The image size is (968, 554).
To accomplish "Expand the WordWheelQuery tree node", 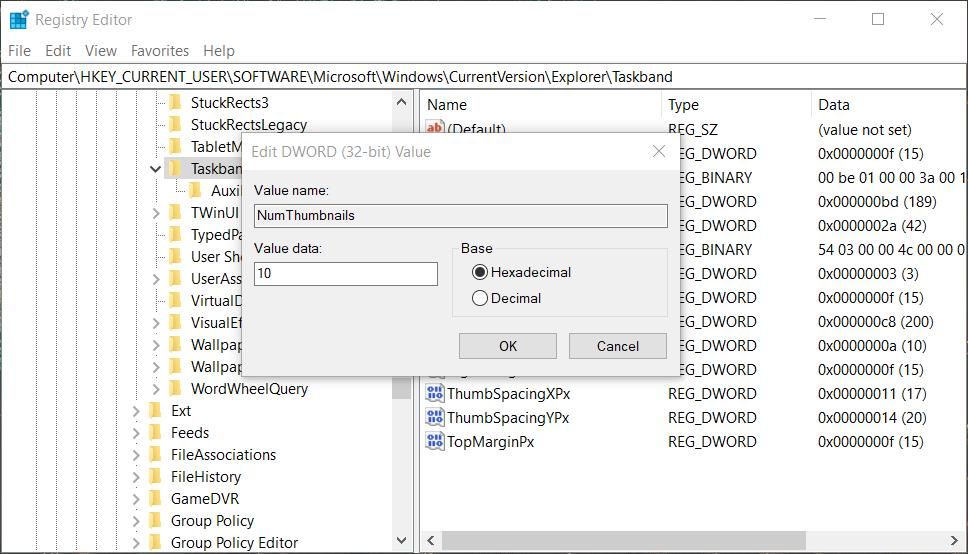I will coord(156,388).
